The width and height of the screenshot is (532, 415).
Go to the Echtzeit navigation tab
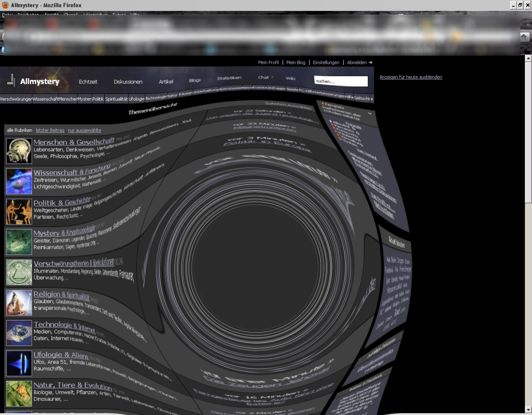(x=88, y=82)
